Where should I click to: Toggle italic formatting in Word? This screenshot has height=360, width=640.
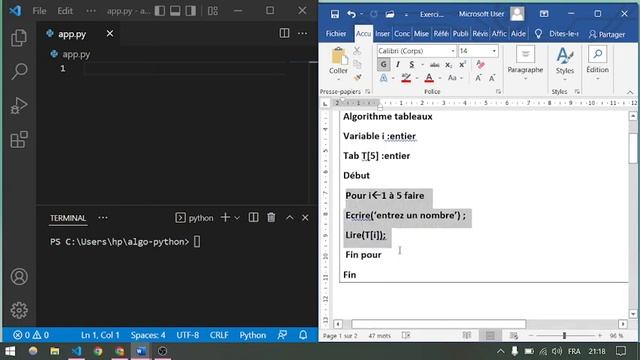pos(398,64)
